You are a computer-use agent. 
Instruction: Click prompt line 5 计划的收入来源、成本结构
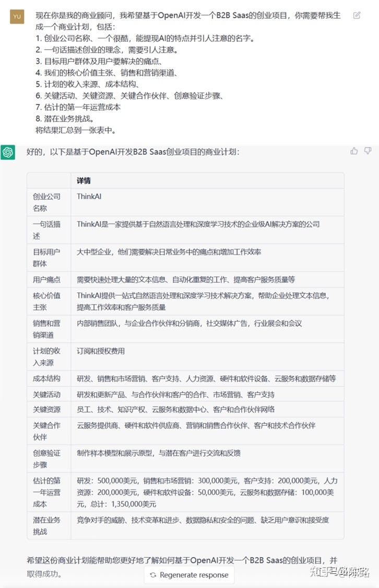(88, 84)
